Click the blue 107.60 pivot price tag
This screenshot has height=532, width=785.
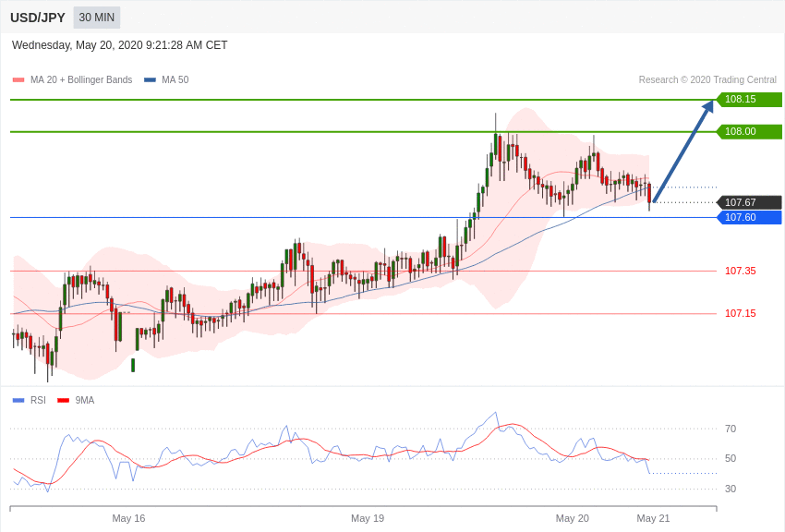[750, 217]
